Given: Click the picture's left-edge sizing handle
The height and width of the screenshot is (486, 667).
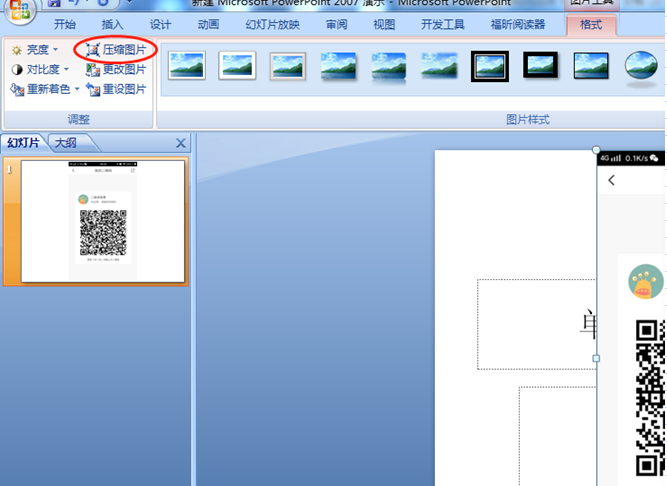Looking at the screenshot, I should (x=596, y=358).
